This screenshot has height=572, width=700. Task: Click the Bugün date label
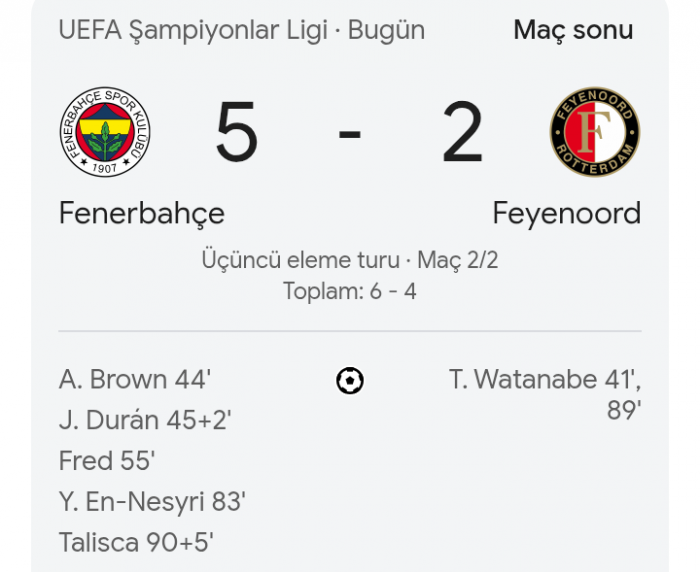click(386, 30)
